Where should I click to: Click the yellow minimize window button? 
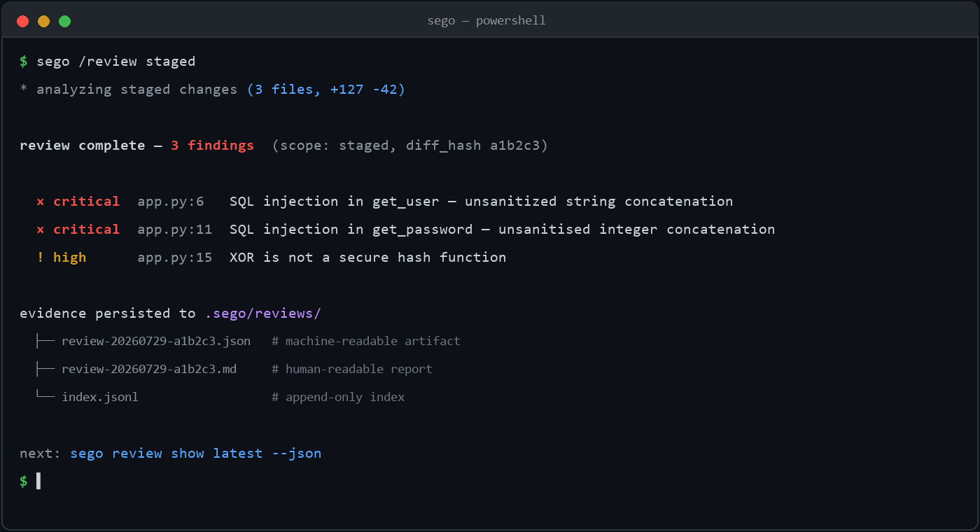click(43, 21)
